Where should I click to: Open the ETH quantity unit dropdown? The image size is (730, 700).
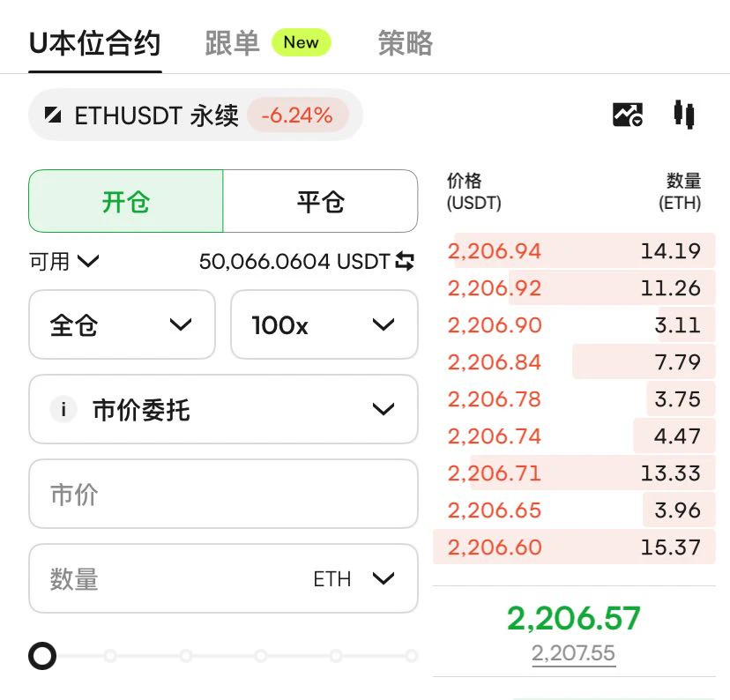pyautogui.click(x=354, y=579)
